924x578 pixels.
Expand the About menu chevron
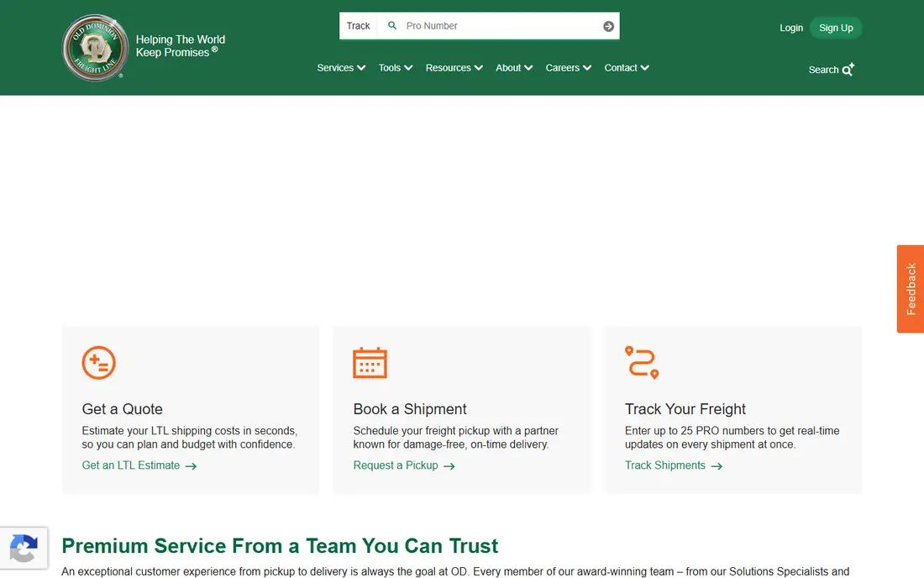point(528,68)
